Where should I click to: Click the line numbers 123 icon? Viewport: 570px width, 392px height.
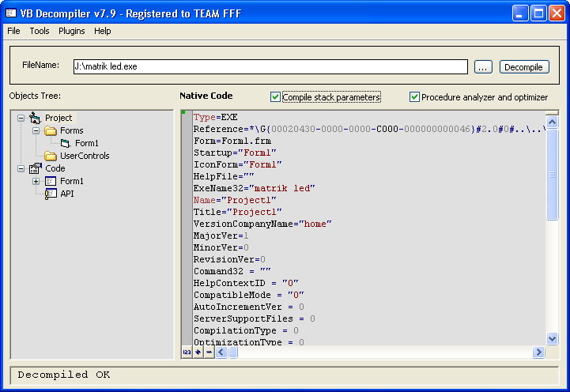coord(187,352)
